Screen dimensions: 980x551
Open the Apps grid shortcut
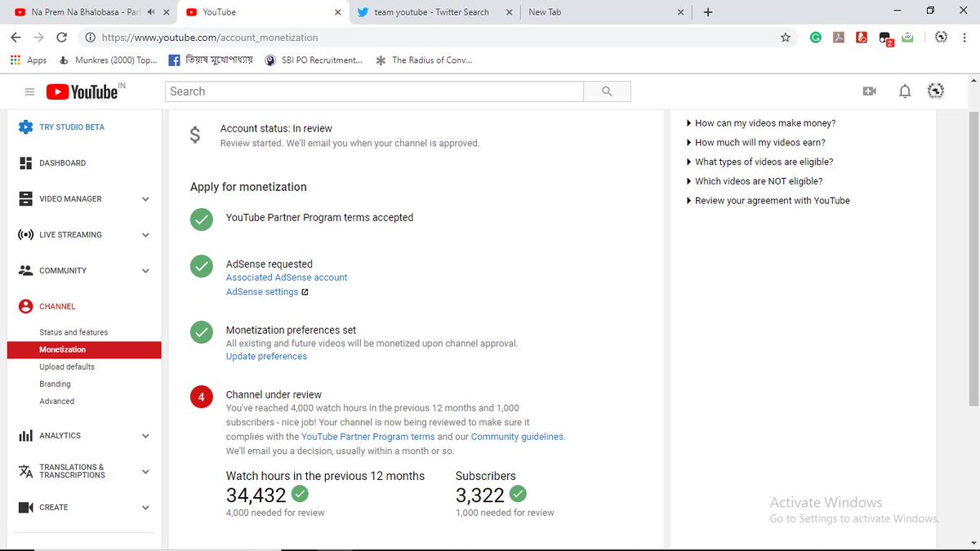(x=15, y=60)
